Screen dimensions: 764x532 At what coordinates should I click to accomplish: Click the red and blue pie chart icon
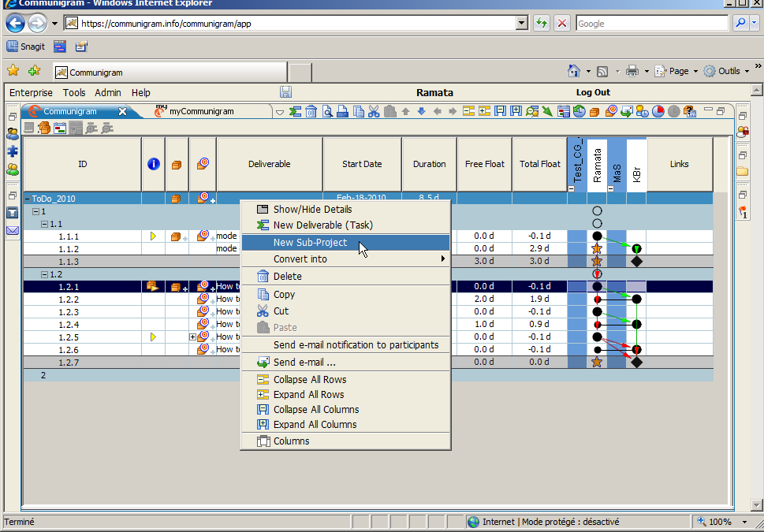(x=658, y=112)
